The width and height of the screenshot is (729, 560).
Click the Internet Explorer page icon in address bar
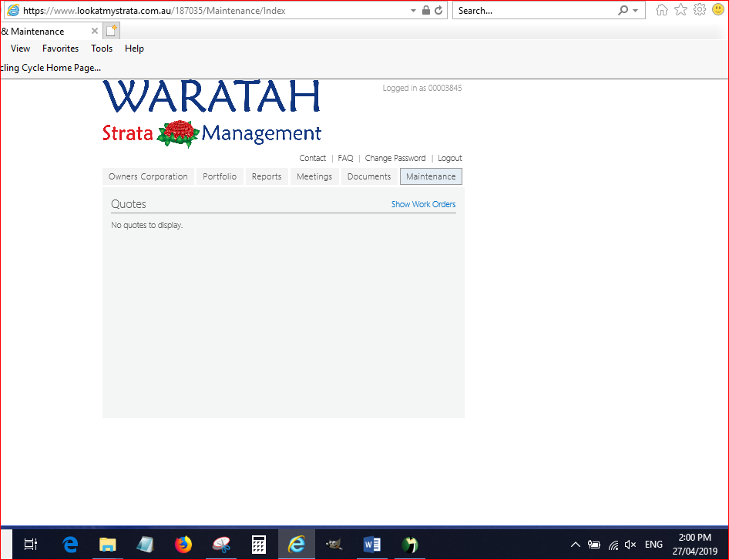[x=13, y=10]
